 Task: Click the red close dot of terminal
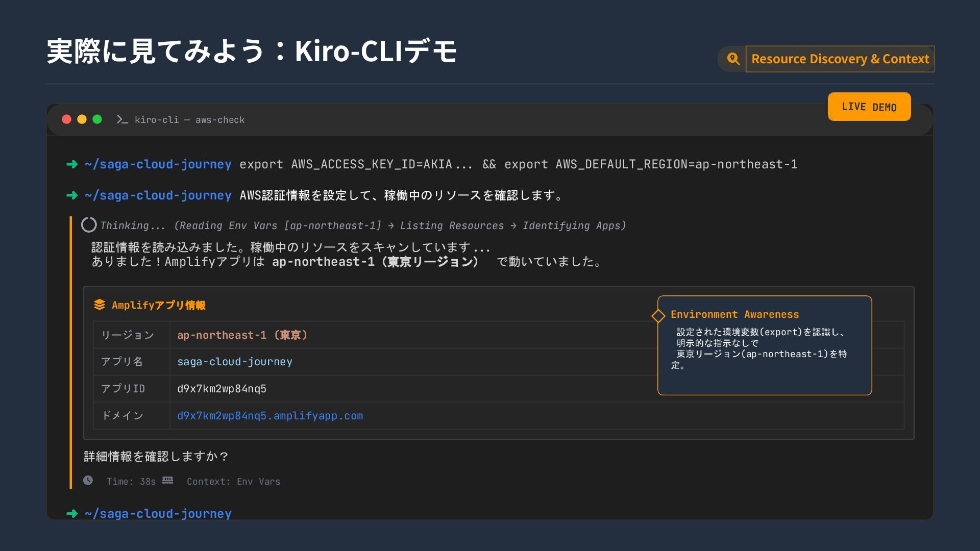[66, 119]
